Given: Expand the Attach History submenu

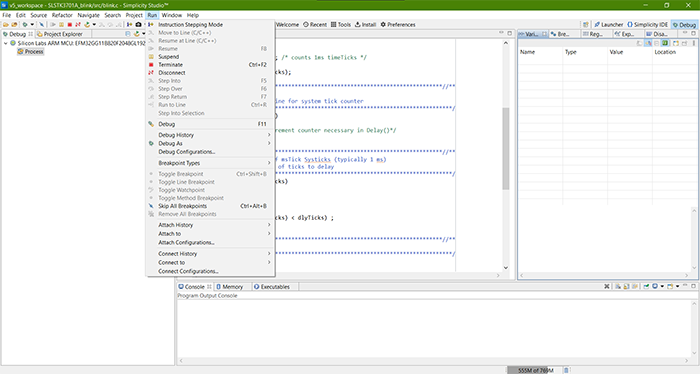Looking at the screenshot, I should [x=210, y=225].
